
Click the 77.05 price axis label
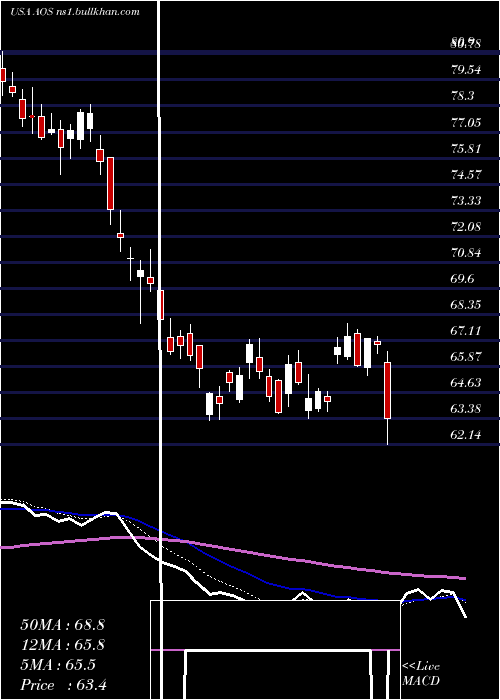[466, 122]
